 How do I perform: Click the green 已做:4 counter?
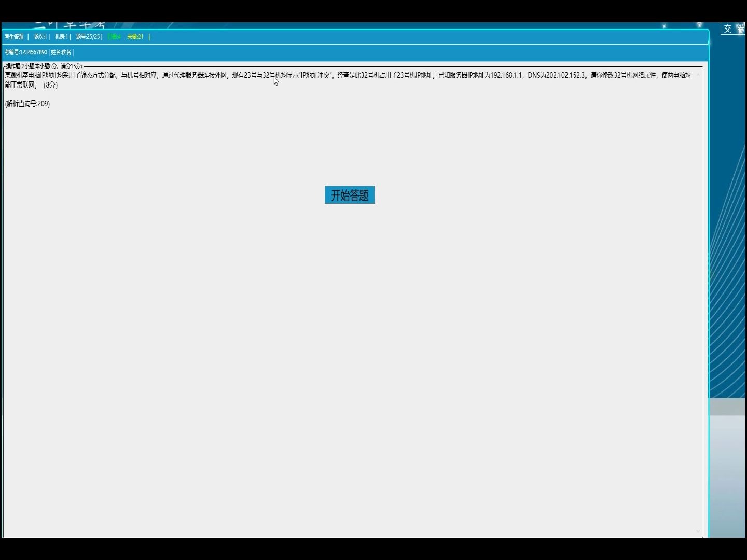[x=114, y=37]
